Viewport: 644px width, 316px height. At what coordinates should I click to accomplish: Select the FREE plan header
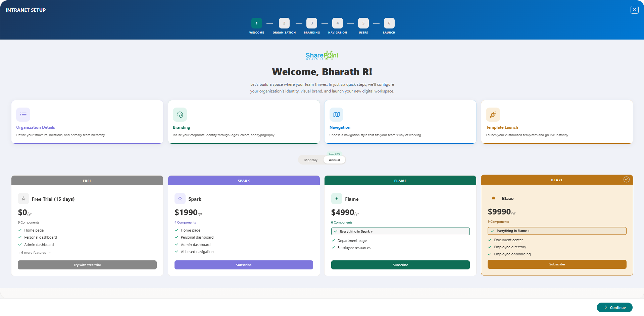click(87, 181)
